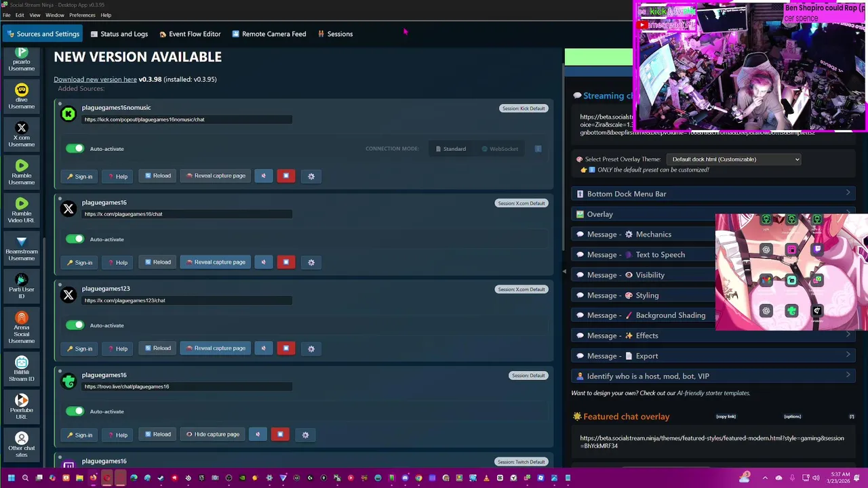Switch to Status and Logs tab
This screenshot has width=868, height=488.
(119, 34)
